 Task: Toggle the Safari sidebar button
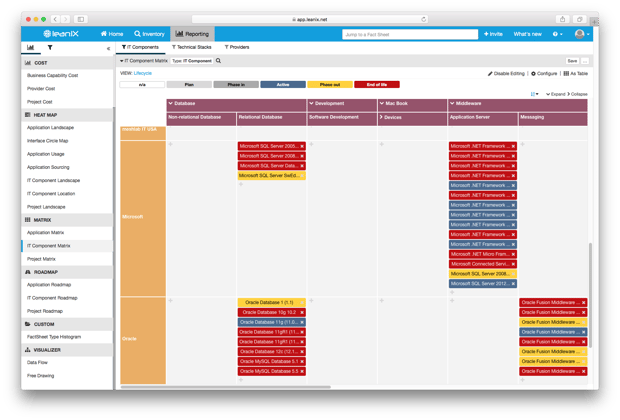[x=81, y=19]
